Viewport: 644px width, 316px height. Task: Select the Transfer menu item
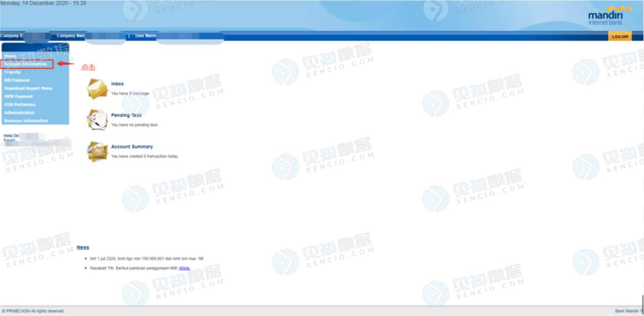pyautogui.click(x=13, y=72)
